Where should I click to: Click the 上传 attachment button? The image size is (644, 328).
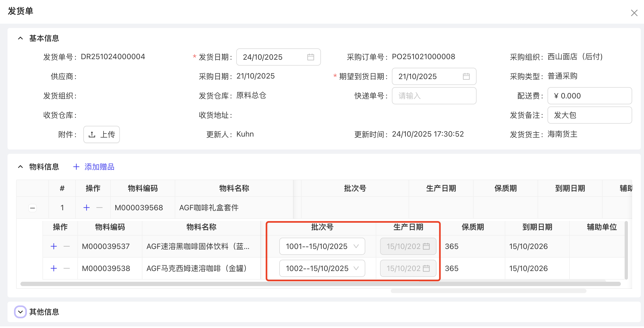[x=102, y=134]
